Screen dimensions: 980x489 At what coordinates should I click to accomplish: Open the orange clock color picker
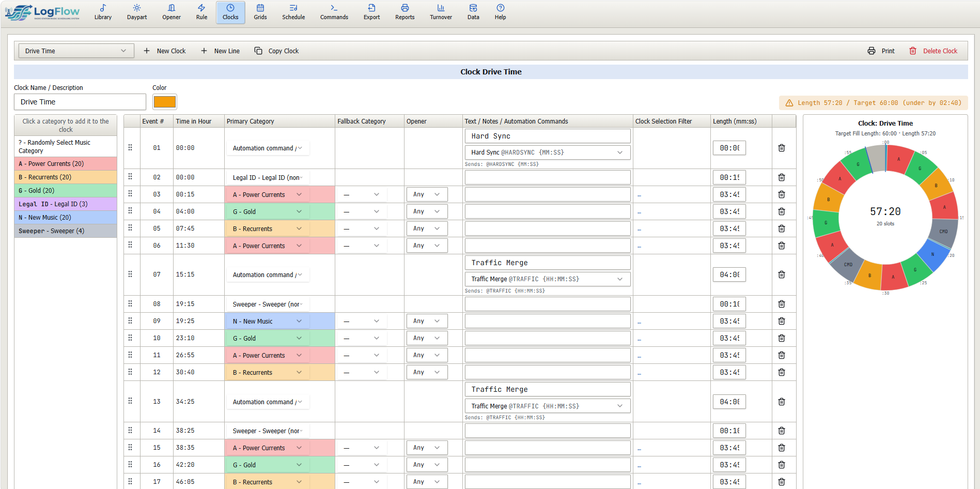tap(165, 102)
